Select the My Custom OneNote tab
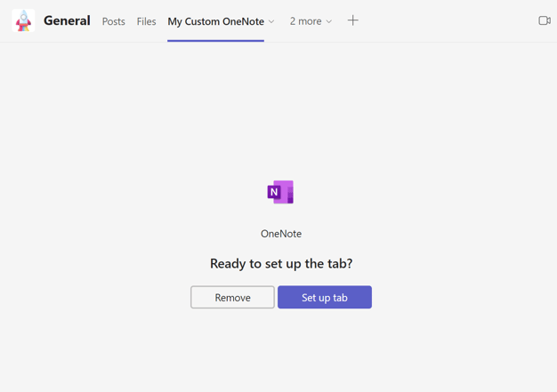The width and height of the screenshot is (557, 392). pos(215,21)
